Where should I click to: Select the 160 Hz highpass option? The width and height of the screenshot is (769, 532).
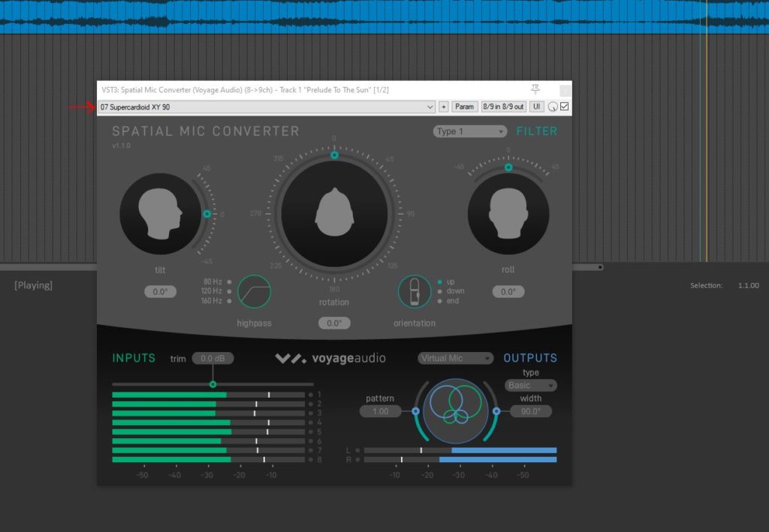tap(229, 301)
